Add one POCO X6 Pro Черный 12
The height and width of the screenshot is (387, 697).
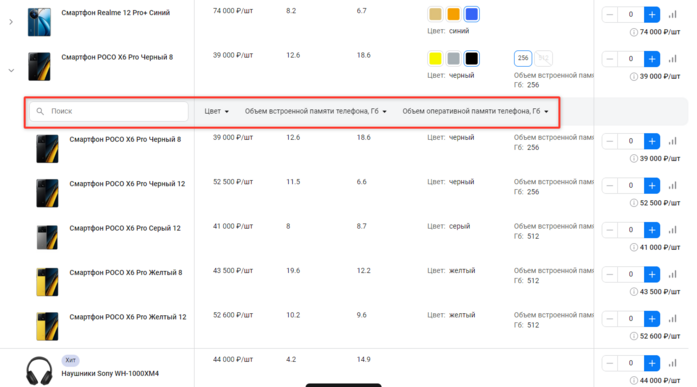coord(652,185)
